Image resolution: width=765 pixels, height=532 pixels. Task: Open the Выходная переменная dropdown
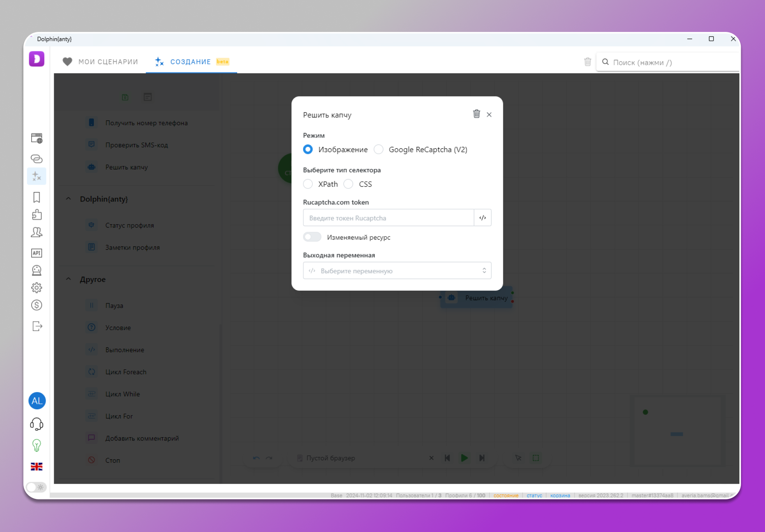pyautogui.click(x=397, y=270)
